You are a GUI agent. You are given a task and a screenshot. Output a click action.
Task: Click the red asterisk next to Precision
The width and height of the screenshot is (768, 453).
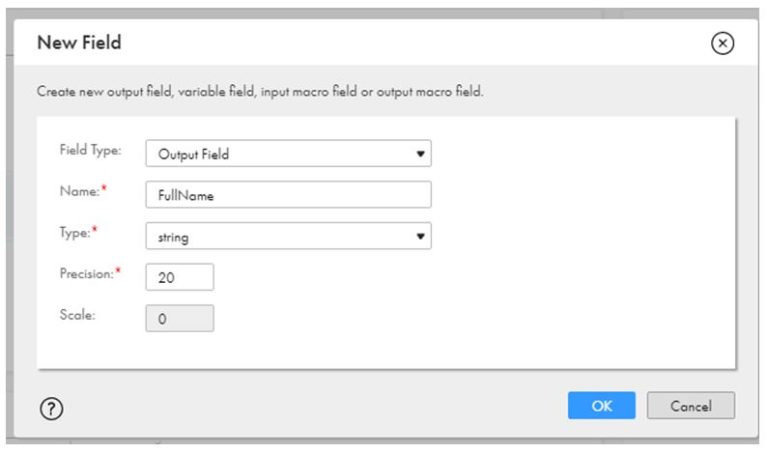coord(117,272)
